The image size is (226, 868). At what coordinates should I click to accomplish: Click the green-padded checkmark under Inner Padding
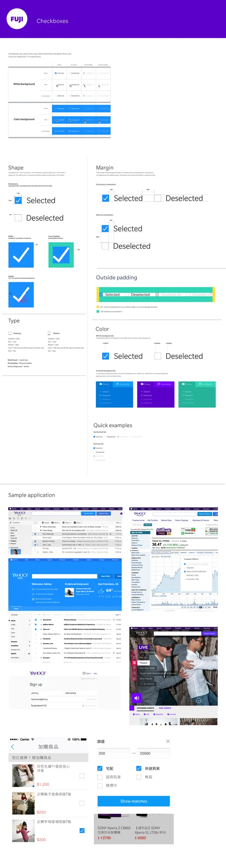pos(61,255)
